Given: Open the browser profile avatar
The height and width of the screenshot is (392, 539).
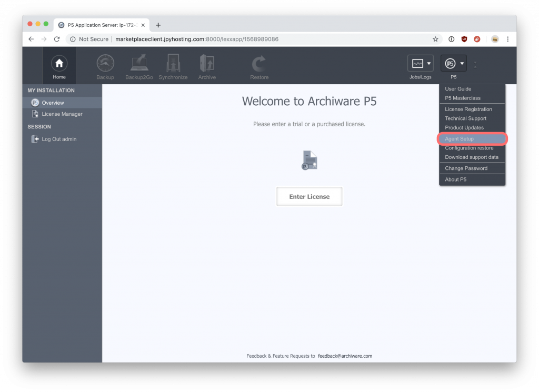Looking at the screenshot, I should coord(495,39).
